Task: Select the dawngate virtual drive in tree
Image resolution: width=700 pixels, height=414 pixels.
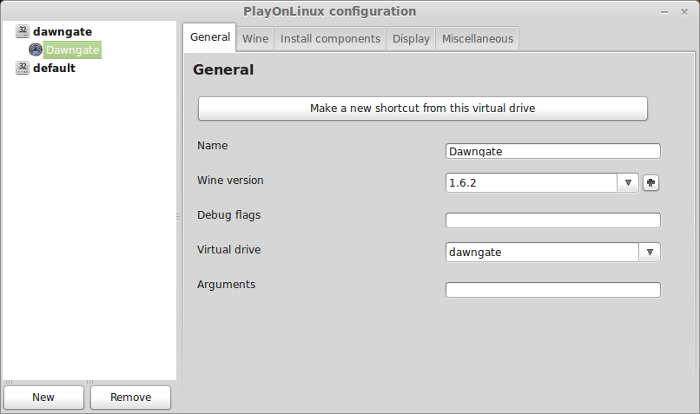Action: 62,32
